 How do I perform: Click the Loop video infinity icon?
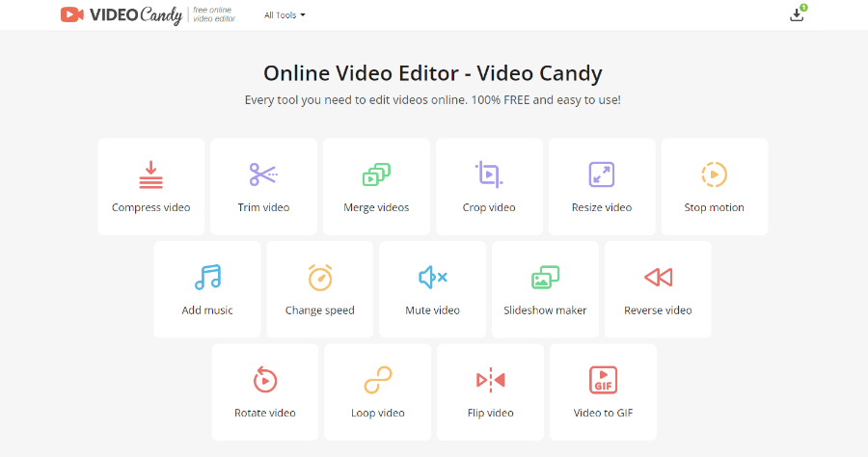tap(377, 380)
